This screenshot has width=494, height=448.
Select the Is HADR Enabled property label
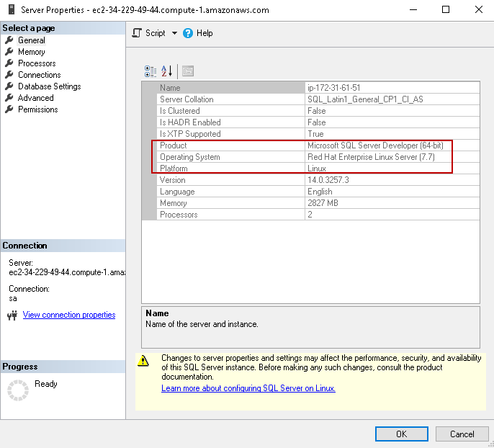(190, 122)
